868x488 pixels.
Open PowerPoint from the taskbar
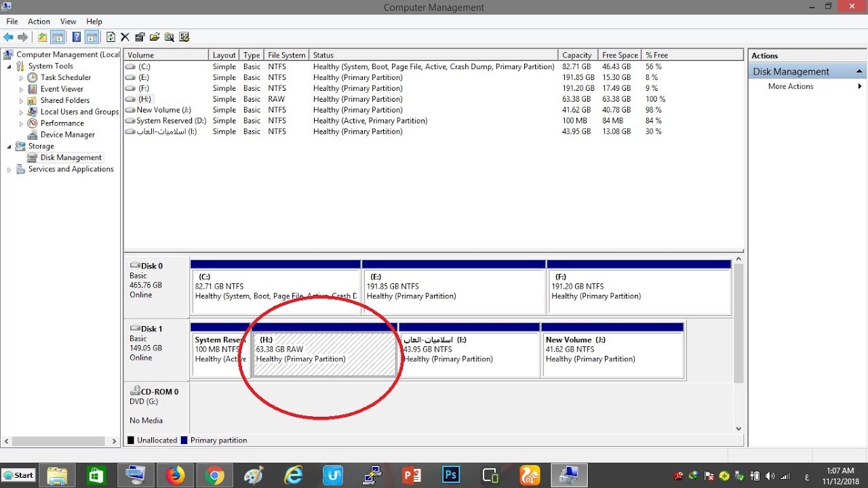(412, 475)
